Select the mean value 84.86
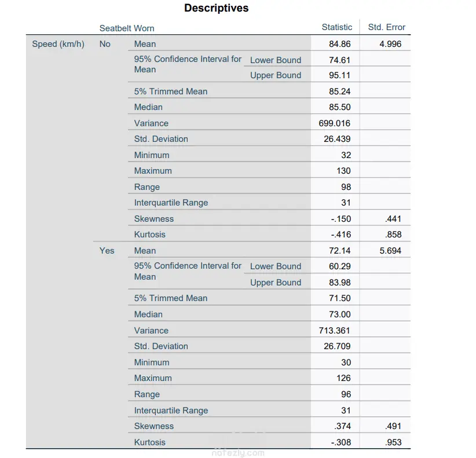476x458 pixels. pyautogui.click(x=339, y=44)
